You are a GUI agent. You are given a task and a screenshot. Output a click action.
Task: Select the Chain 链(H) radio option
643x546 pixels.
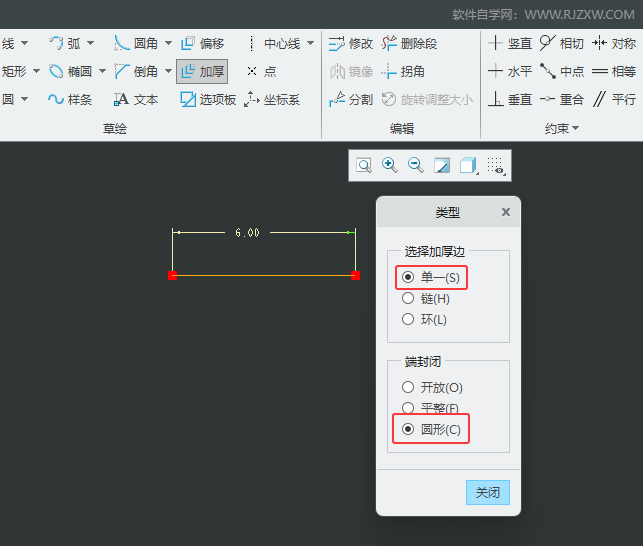pos(426,298)
